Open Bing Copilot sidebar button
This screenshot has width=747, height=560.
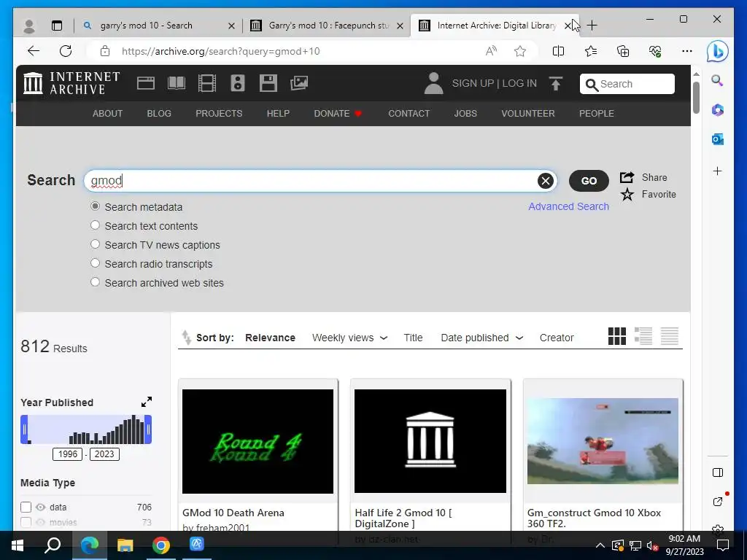pyautogui.click(x=718, y=52)
